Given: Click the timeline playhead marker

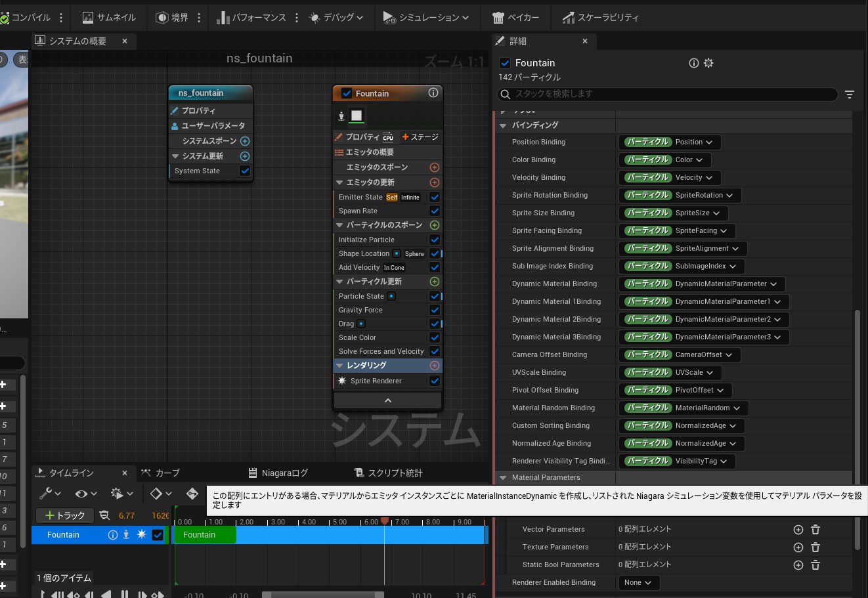Looking at the screenshot, I should click(x=385, y=521).
